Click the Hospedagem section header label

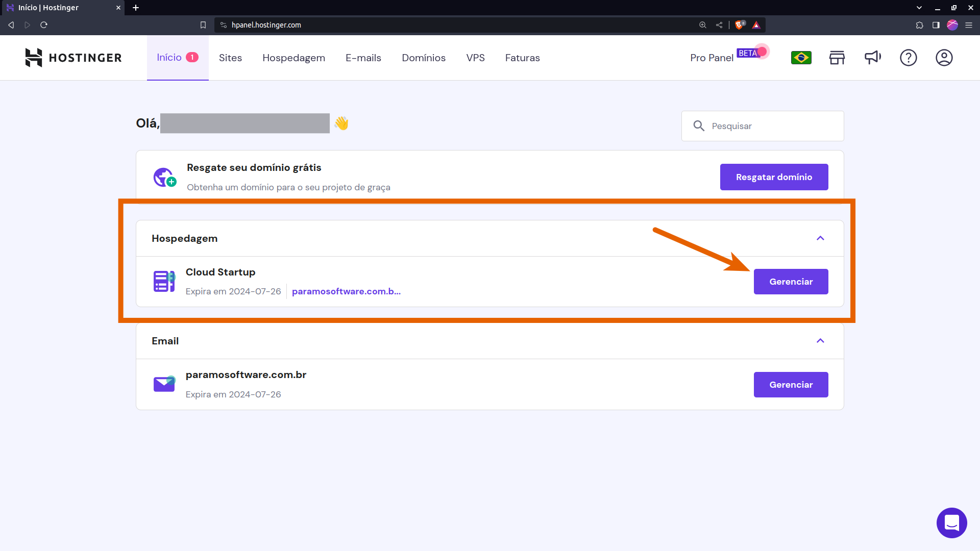[x=184, y=239]
